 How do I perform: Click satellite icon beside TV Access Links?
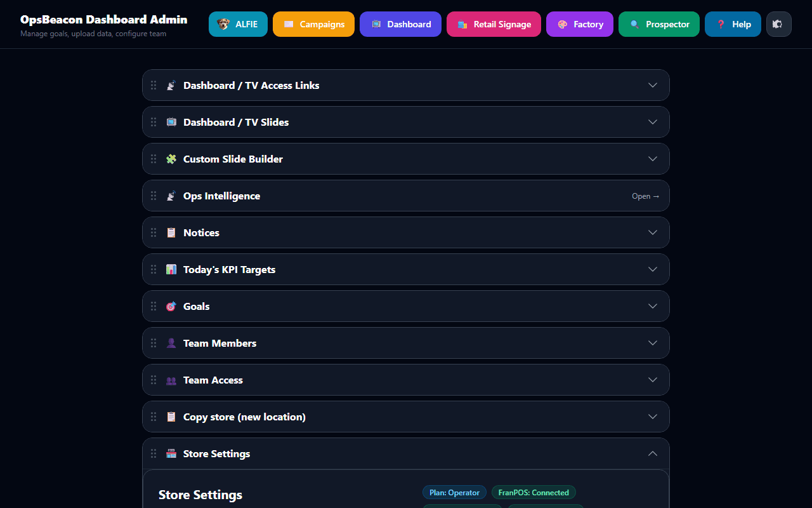click(x=171, y=85)
